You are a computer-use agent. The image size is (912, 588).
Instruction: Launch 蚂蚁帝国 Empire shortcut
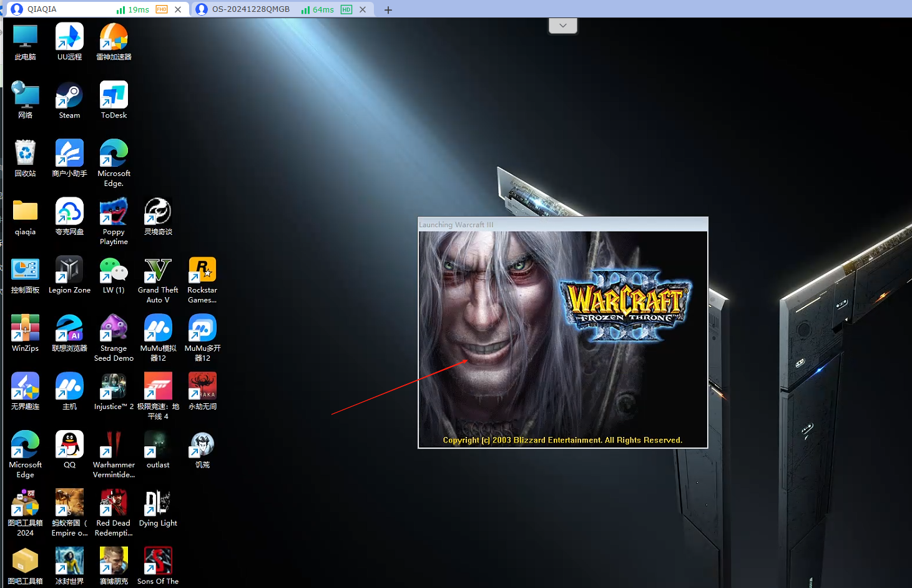69,512
